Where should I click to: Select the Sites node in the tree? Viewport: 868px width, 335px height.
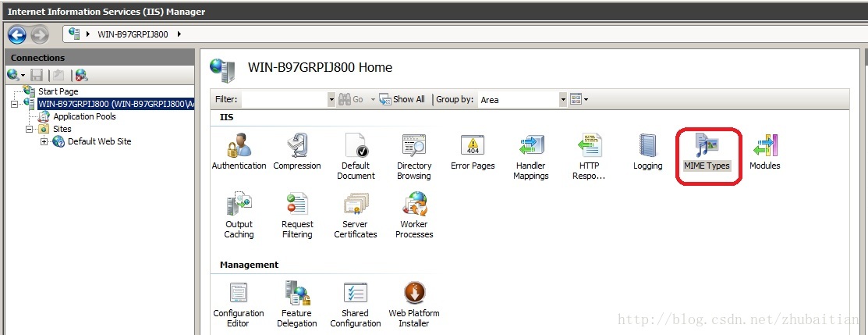[62, 129]
